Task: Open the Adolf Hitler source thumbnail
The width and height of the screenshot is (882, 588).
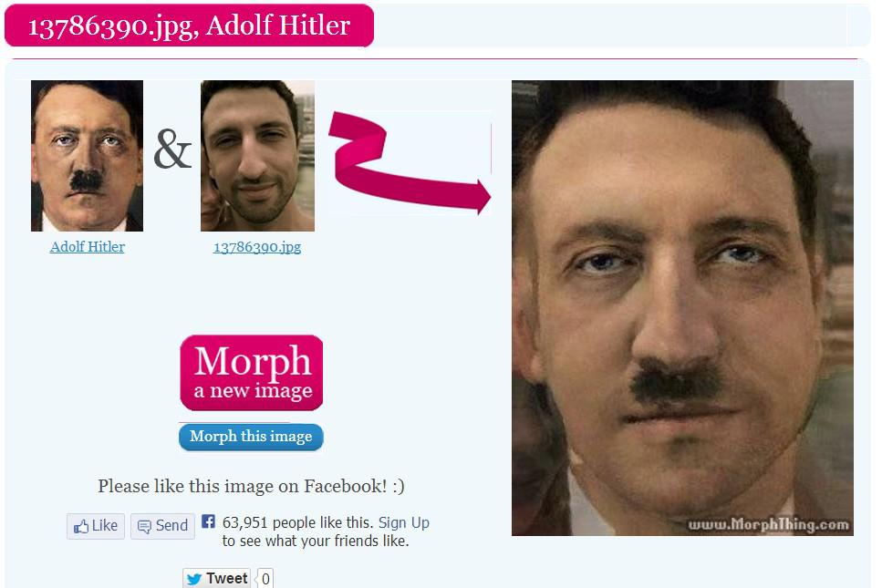Action: pos(88,156)
